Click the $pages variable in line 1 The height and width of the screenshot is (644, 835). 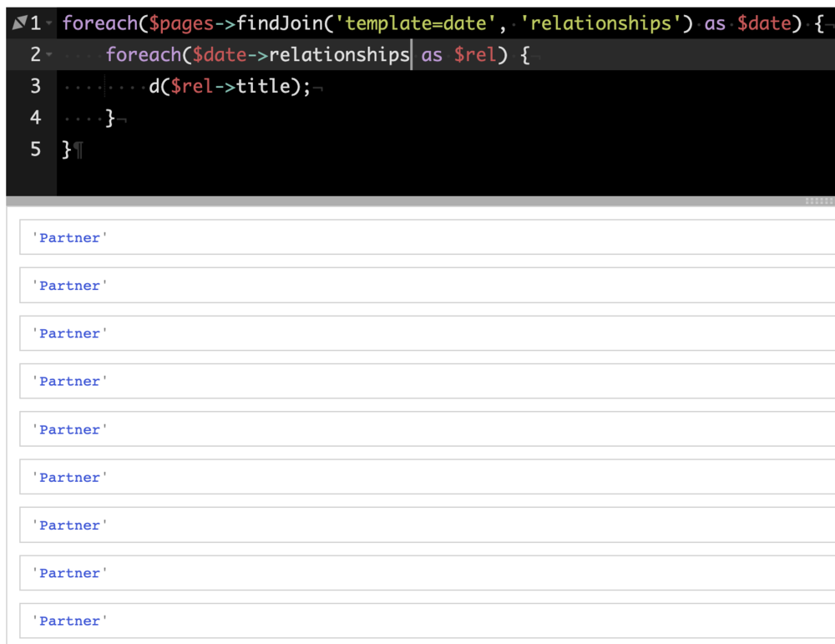coord(180,23)
